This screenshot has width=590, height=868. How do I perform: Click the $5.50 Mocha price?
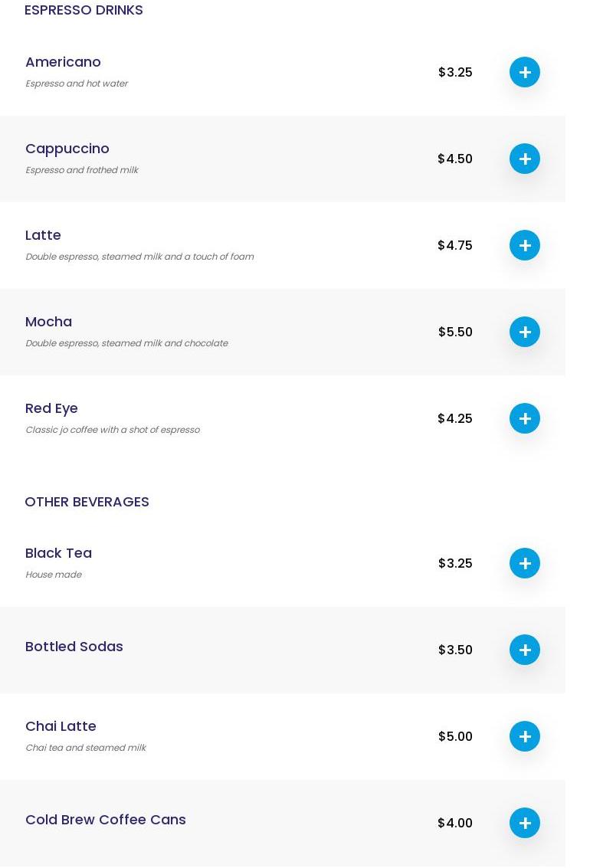tap(455, 332)
